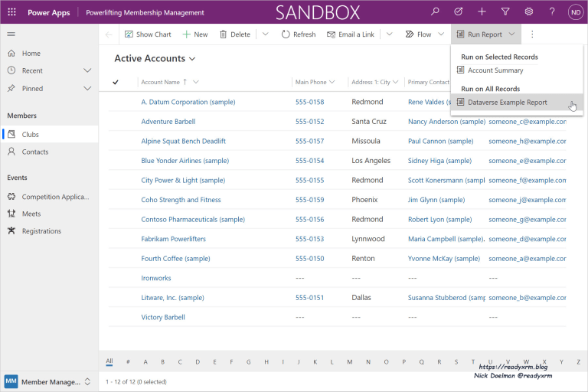Open the Ironworks account link
The width and height of the screenshot is (588, 392).
(156, 278)
